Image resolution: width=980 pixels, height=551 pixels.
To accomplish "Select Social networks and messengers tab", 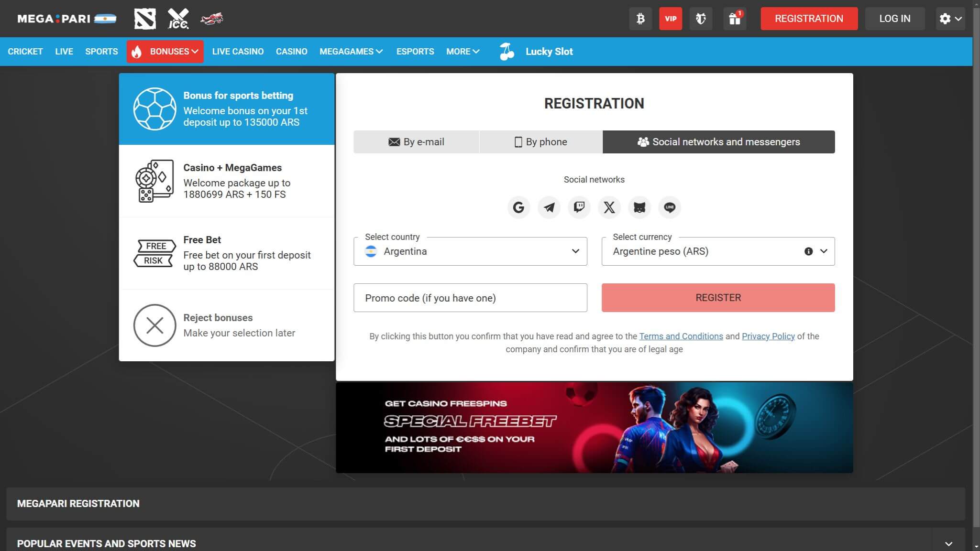I will (718, 142).
